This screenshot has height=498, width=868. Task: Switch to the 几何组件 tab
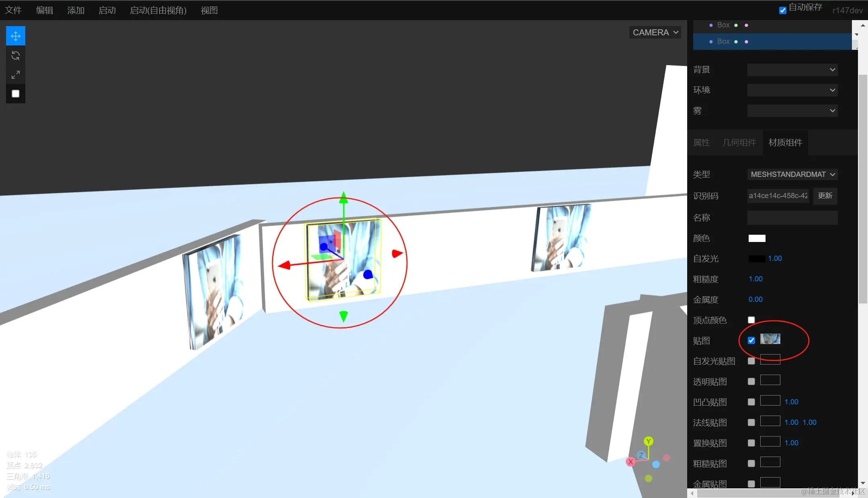[x=739, y=143]
